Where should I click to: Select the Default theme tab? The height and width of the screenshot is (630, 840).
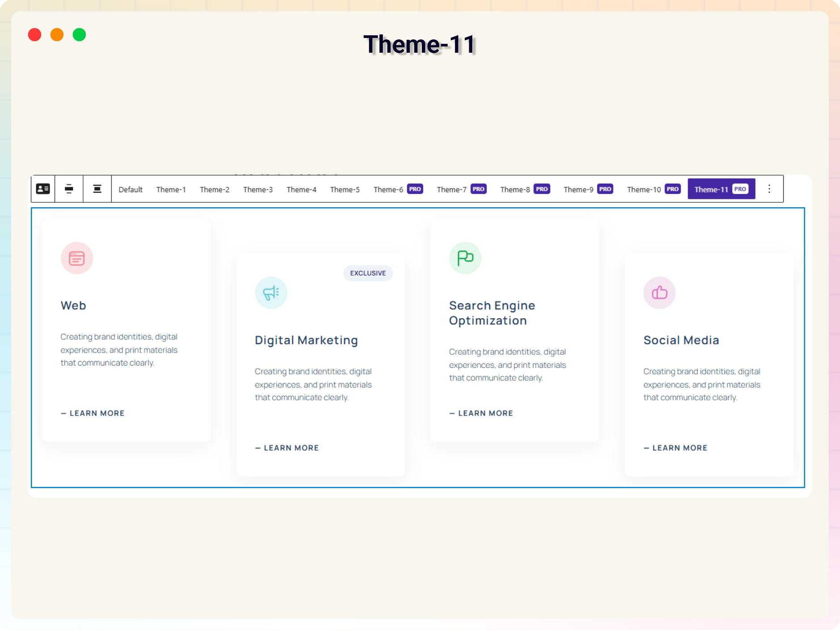pyautogui.click(x=130, y=189)
